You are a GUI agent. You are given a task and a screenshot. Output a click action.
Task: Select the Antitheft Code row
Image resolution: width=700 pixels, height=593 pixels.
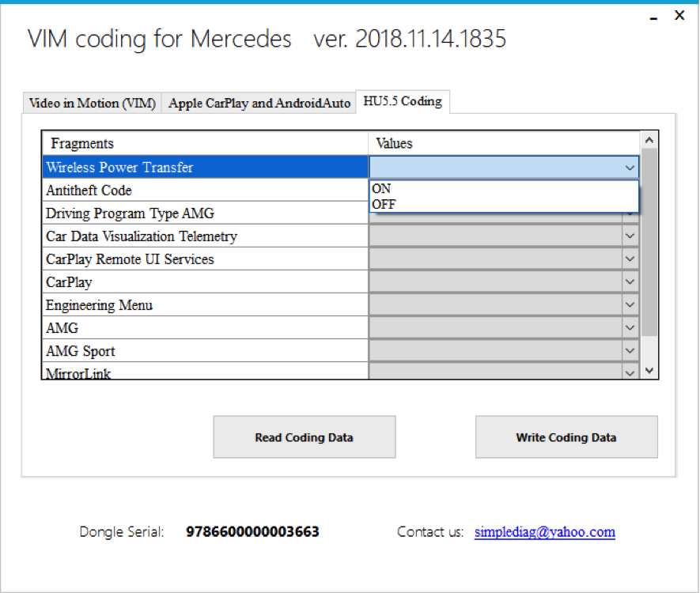click(206, 190)
